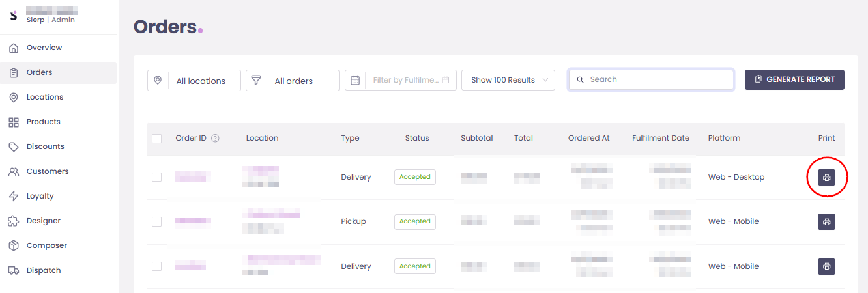Image resolution: width=868 pixels, height=293 pixels.
Task: Toggle the select-all orders checkbox
Action: [156, 138]
